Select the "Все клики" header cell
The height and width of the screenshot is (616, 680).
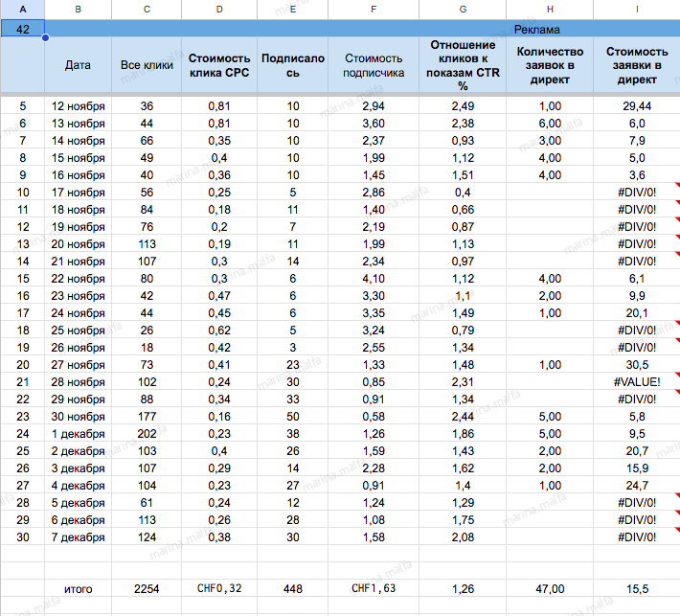point(147,65)
